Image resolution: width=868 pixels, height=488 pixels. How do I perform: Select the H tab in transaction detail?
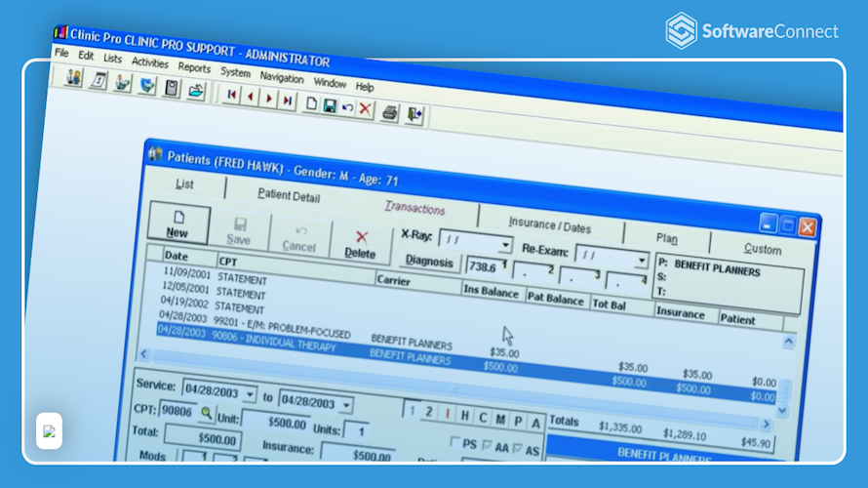465,416
